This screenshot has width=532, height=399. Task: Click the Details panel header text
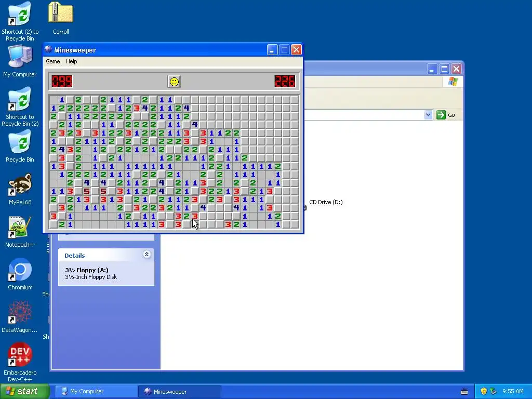tap(75, 256)
